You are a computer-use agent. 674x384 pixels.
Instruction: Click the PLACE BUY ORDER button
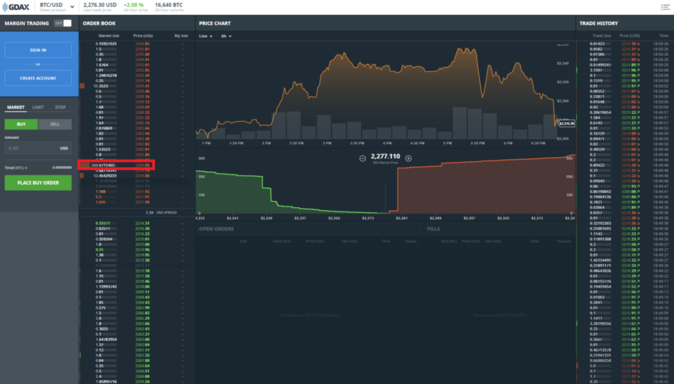coord(38,183)
